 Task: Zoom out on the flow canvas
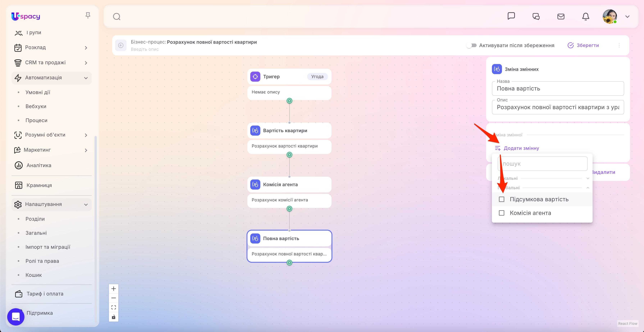point(113,298)
